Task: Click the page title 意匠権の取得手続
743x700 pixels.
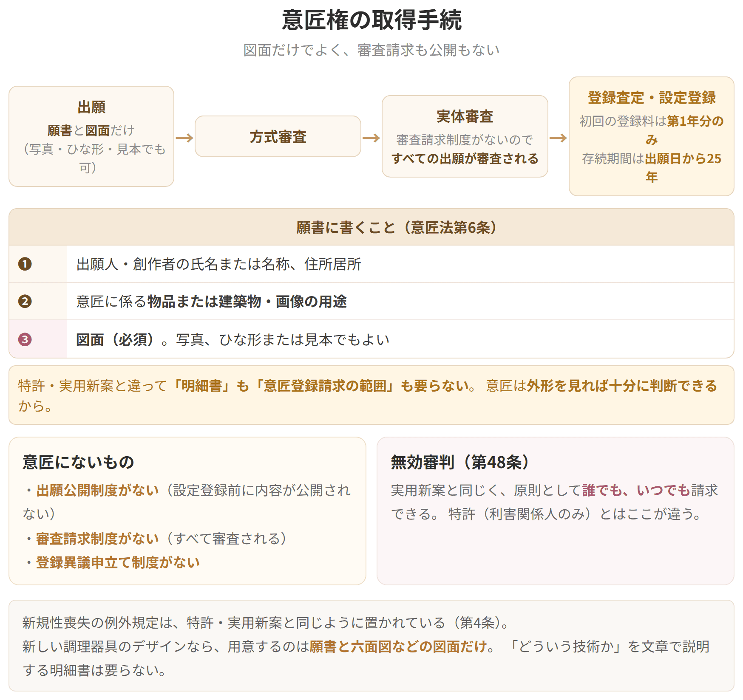Action: coord(371,20)
